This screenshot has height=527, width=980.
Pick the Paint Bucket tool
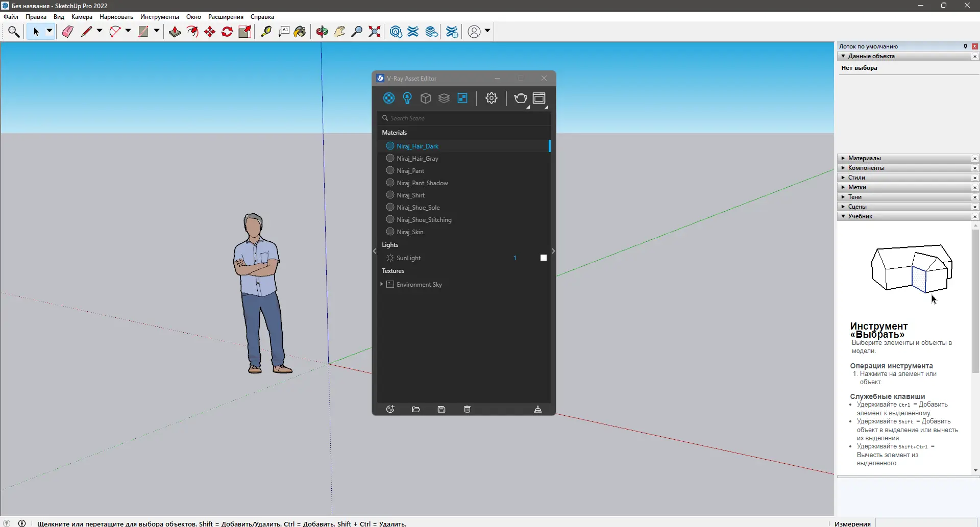click(x=300, y=32)
